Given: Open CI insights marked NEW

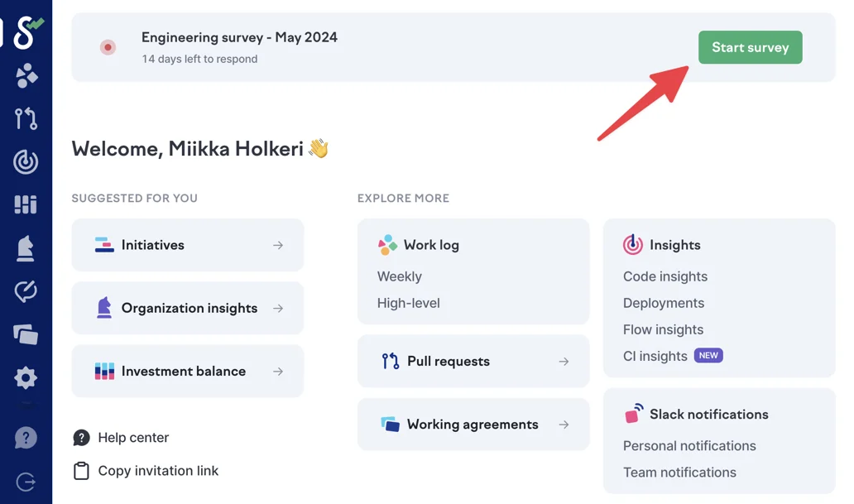Looking at the screenshot, I should (x=655, y=356).
